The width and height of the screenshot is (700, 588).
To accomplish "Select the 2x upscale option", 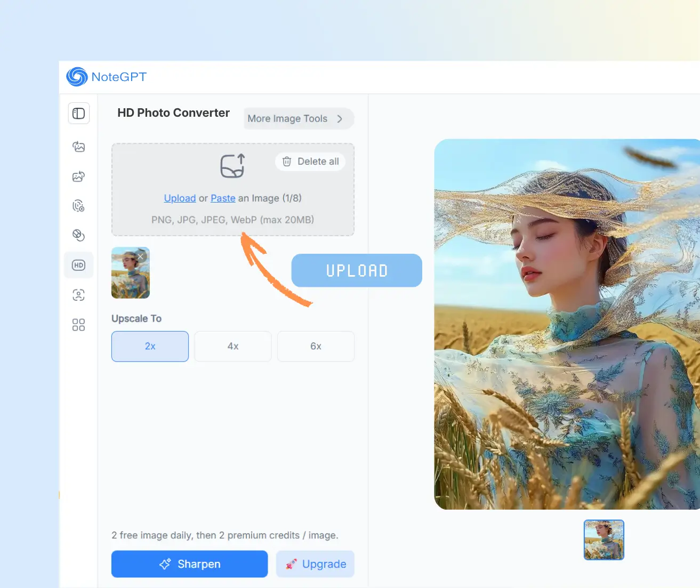I will [x=150, y=346].
